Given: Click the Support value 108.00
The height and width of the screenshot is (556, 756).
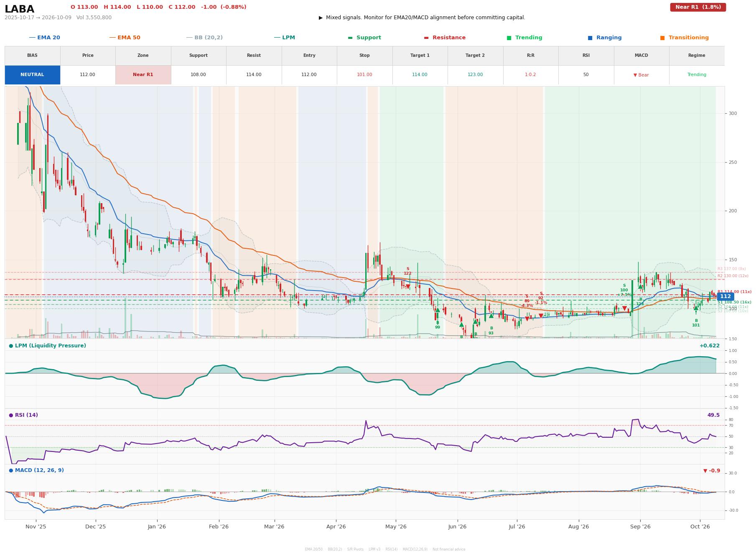Looking at the screenshot, I should [198, 75].
